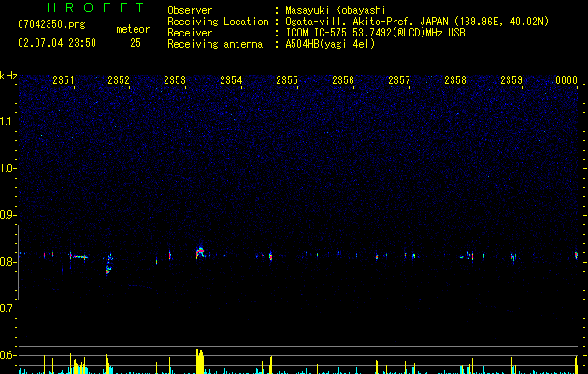This screenshot has height=374, width=588.
Task: Click the 0.9 kHz frequency label
Action: [x=7, y=215]
